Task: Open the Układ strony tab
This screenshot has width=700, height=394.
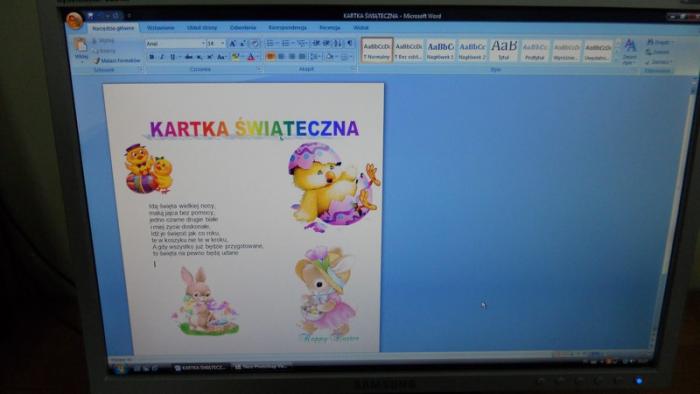Action: (202, 28)
